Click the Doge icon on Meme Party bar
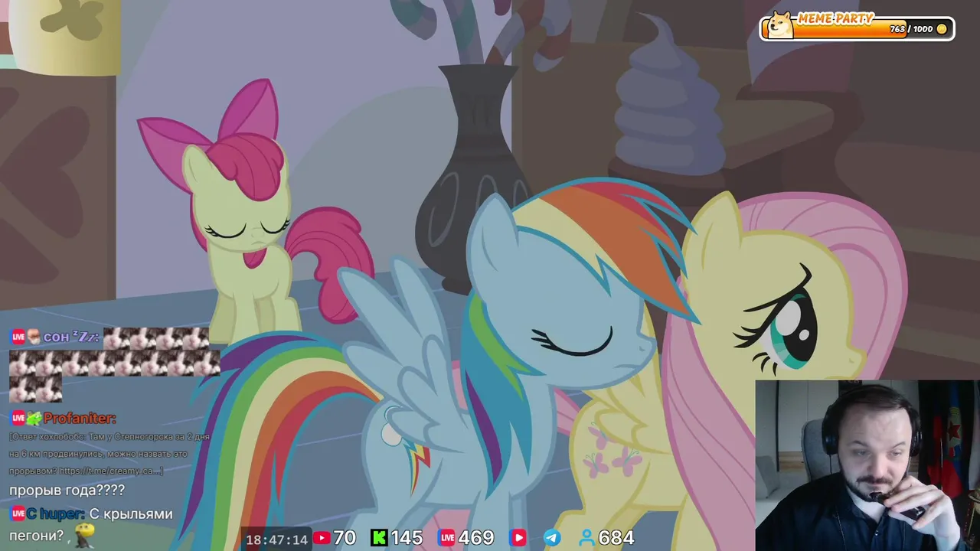This screenshot has width=980, height=551. (781, 25)
